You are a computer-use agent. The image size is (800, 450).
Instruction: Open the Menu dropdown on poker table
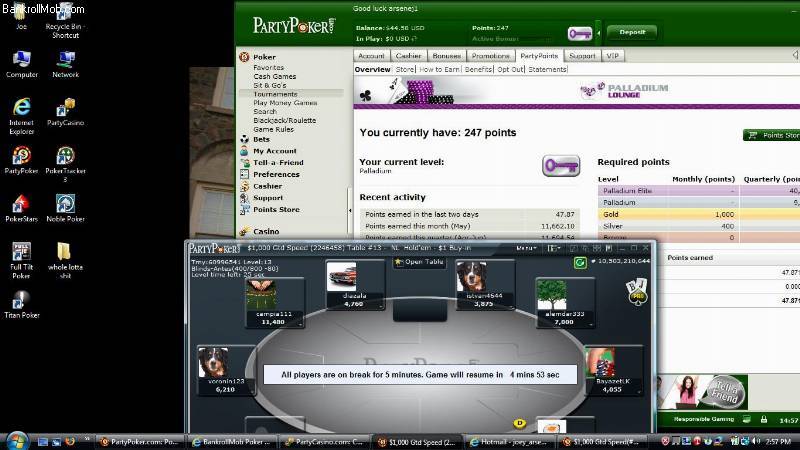tap(526, 248)
